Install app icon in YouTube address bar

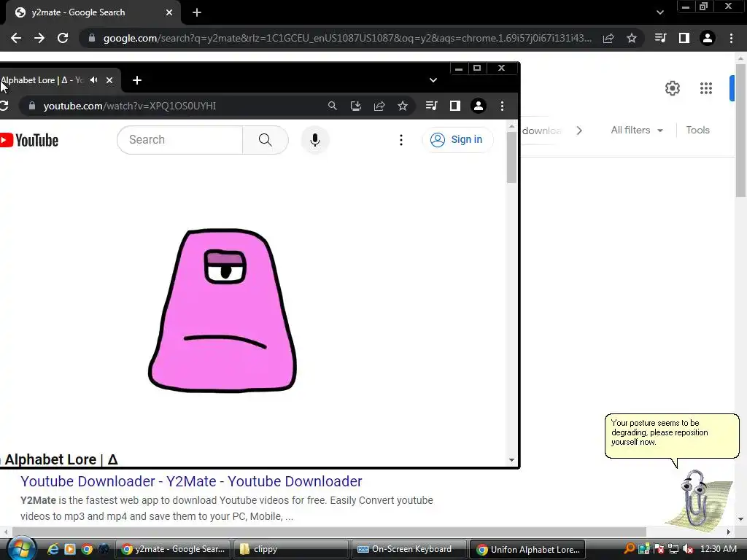tap(356, 106)
